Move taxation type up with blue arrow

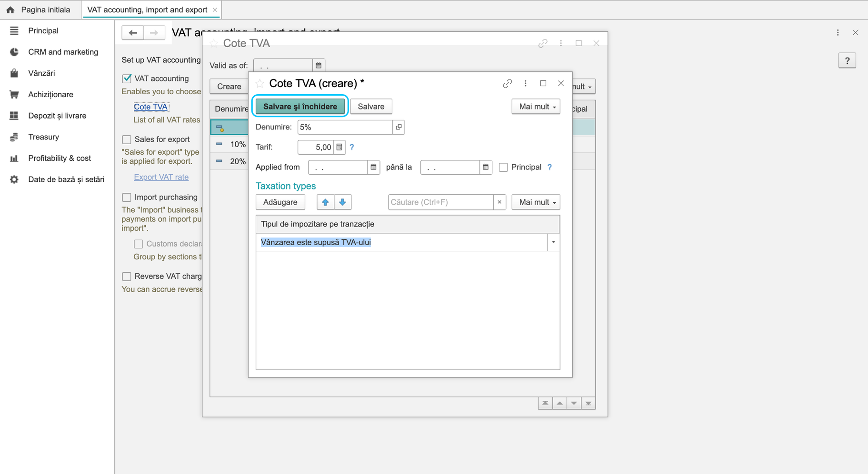326,202
